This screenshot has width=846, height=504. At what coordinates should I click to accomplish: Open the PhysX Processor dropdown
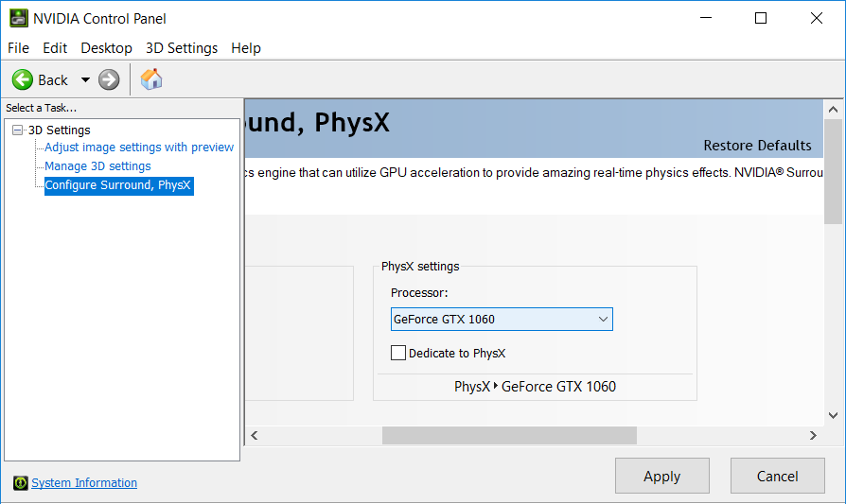502,319
